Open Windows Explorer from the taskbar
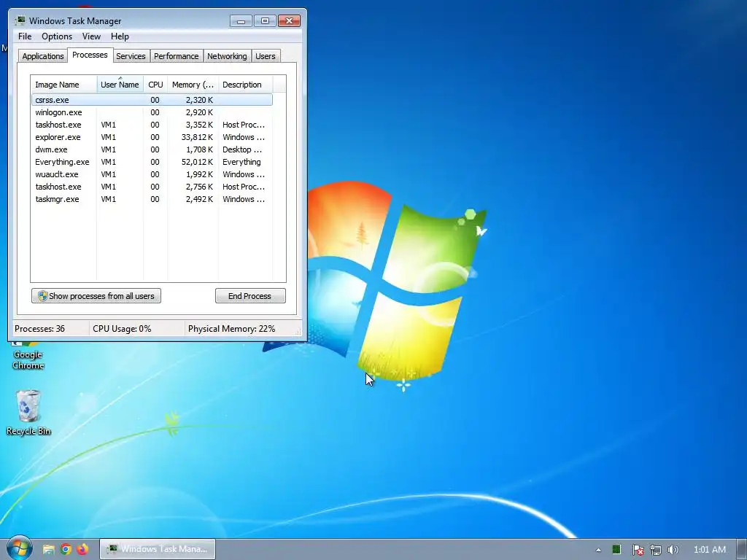747x560 pixels. tap(49, 549)
